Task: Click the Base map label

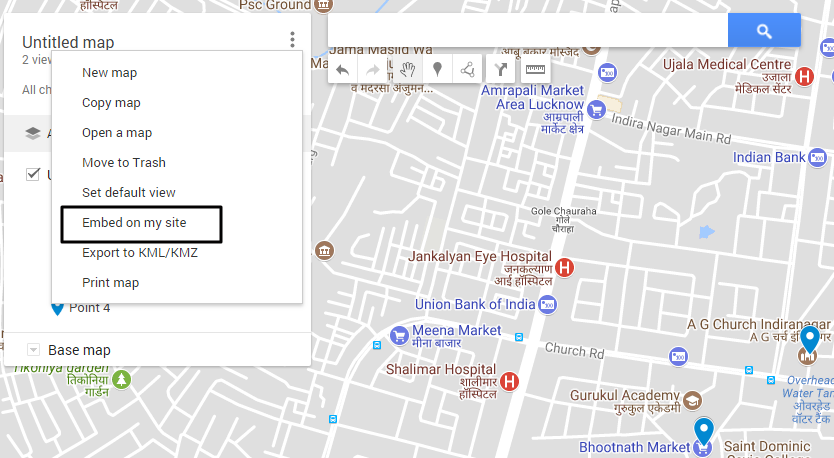Action: pos(79,350)
